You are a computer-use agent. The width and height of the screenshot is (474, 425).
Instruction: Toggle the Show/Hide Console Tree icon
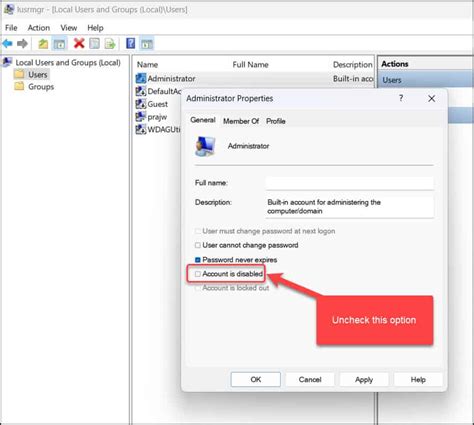[x=59, y=44]
